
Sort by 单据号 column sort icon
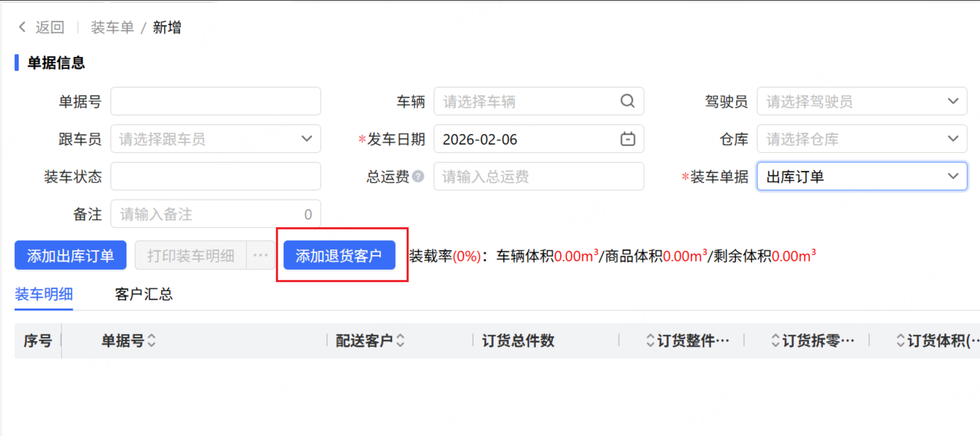tap(152, 340)
